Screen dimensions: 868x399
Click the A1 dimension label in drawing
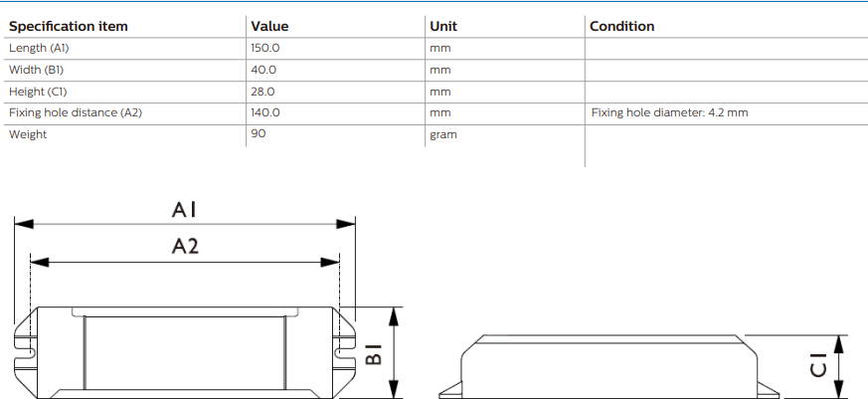click(184, 210)
